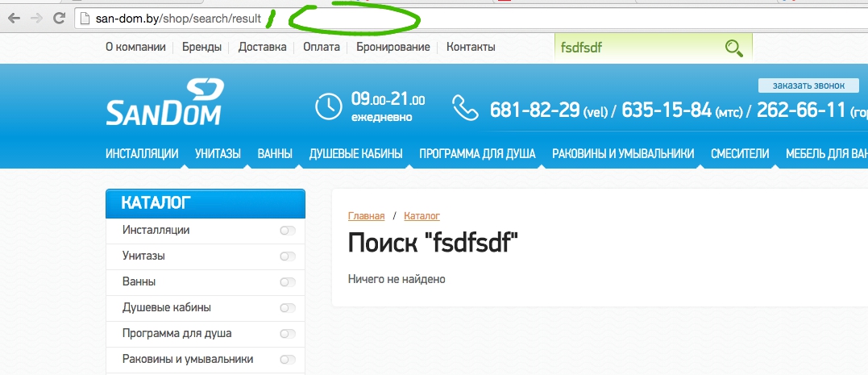
Task: Reload the page with refresh icon
Action: point(59,19)
